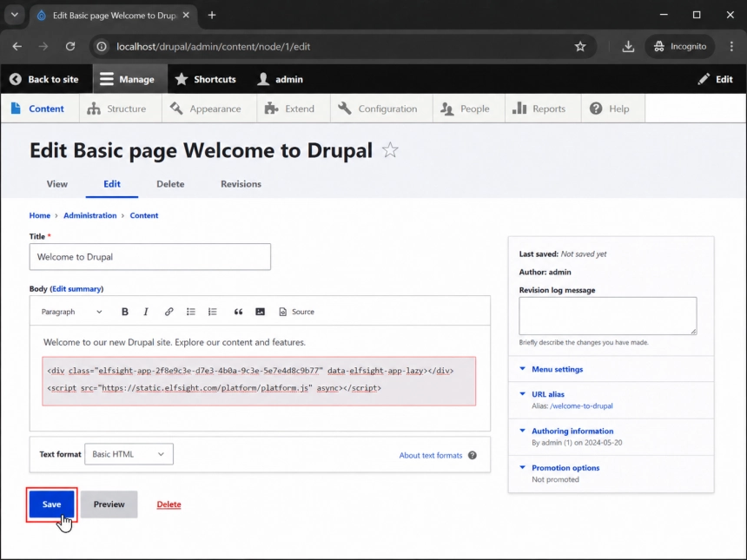Image resolution: width=747 pixels, height=560 pixels.
Task: Open the tab search dropdown arrow
Action: click(15, 15)
